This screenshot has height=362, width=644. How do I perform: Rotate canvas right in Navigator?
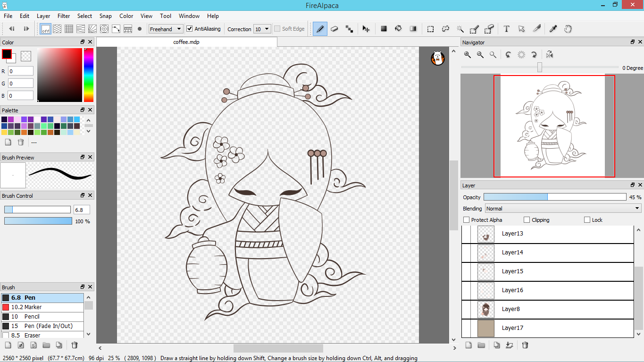[x=534, y=55]
